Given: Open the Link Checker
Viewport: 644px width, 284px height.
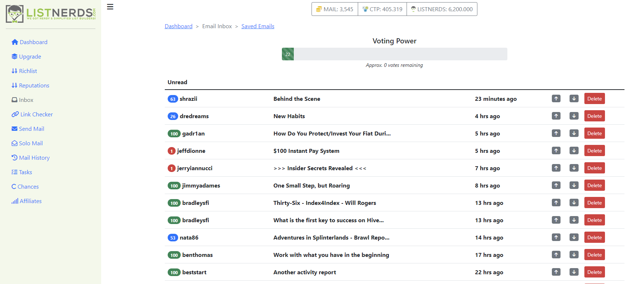Looking at the screenshot, I should click(x=32, y=114).
